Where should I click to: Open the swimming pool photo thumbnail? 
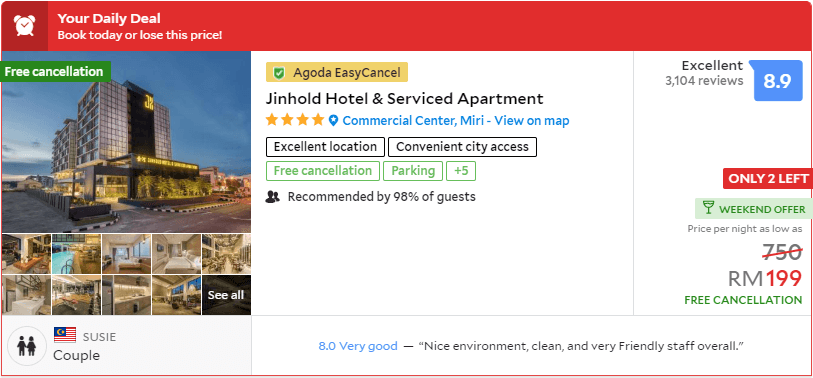[x=76, y=254]
